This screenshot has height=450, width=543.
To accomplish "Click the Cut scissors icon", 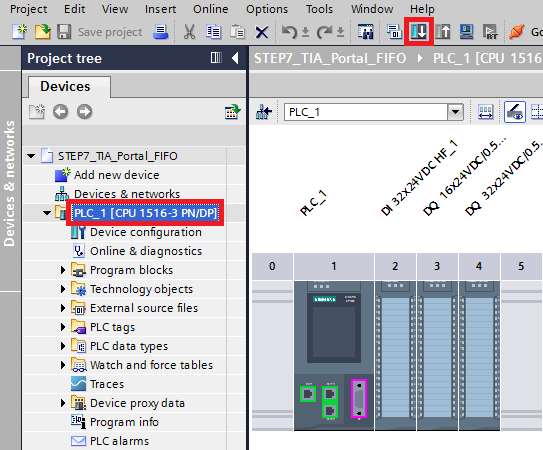I will [x=189, y=32].
